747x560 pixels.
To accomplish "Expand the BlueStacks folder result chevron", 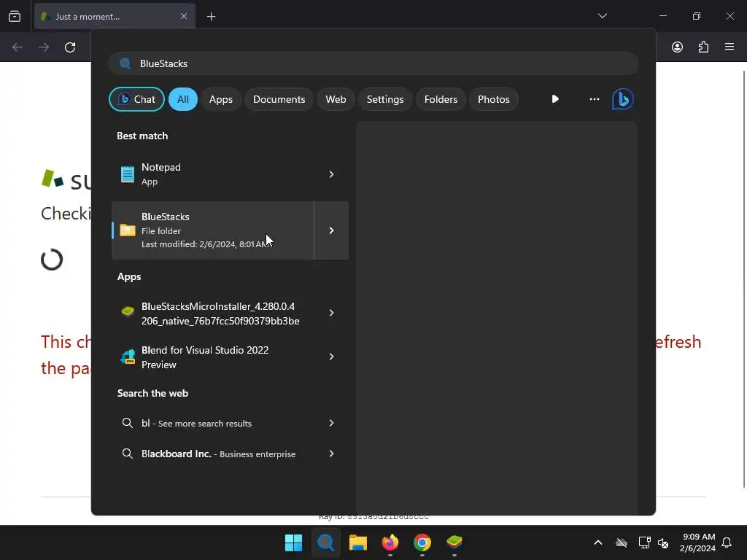I will 332,230.
